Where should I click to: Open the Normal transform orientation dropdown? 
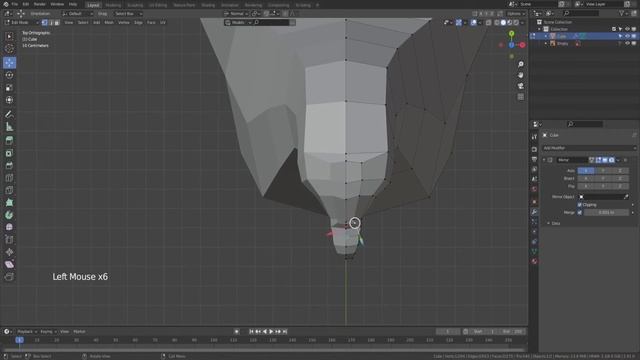point(236,13)
